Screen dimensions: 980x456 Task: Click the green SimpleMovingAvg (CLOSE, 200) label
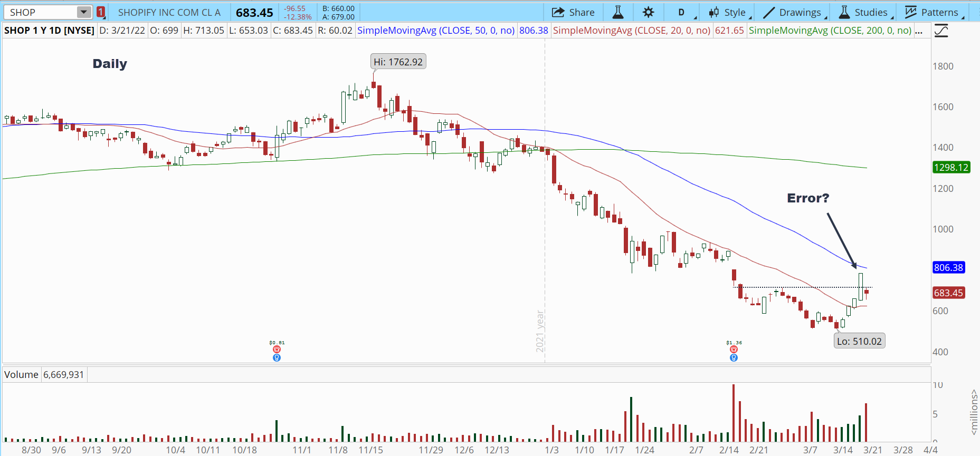tap(830, 31)
